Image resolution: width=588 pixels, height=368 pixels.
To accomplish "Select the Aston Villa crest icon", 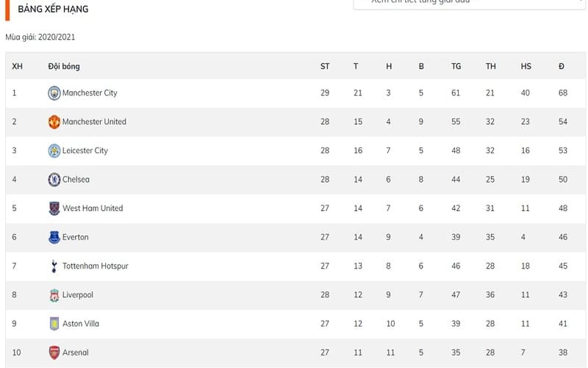I will click(54, 324).
